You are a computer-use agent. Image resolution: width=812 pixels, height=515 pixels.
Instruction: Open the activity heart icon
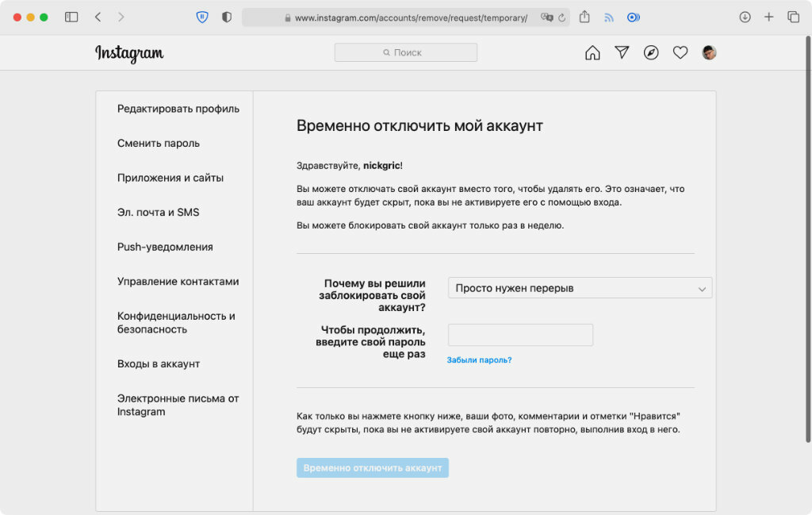[x=680, y=52]
